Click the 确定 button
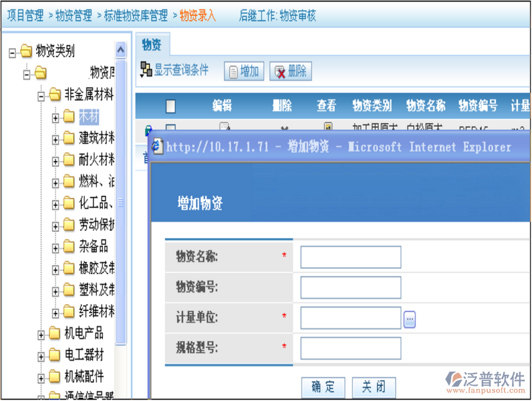 click(323, 386)
